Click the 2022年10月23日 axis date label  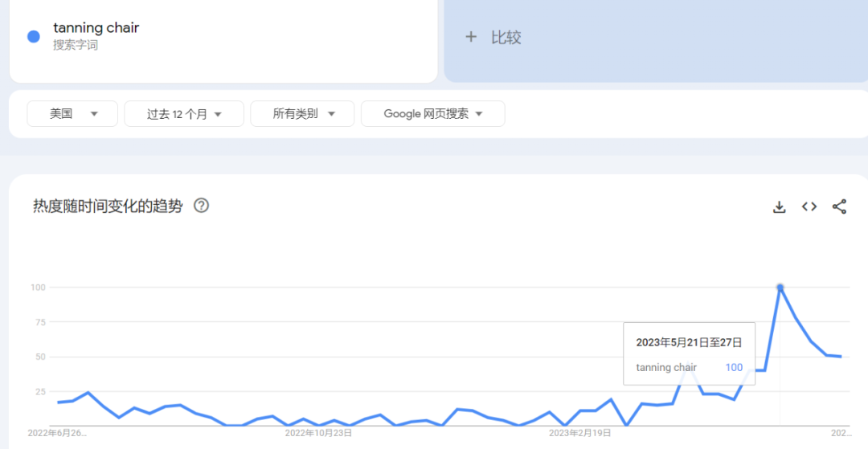coord(318,433)
